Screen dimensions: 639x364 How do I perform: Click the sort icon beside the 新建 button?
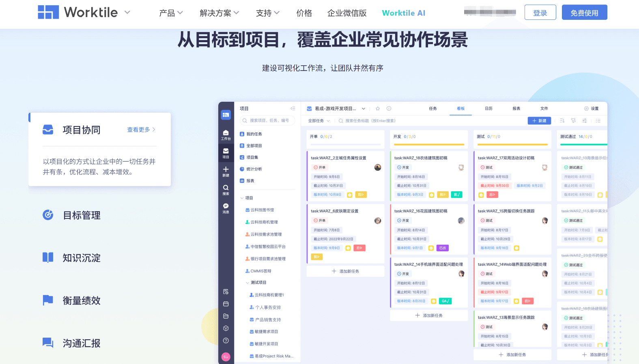tap(562, 121)
